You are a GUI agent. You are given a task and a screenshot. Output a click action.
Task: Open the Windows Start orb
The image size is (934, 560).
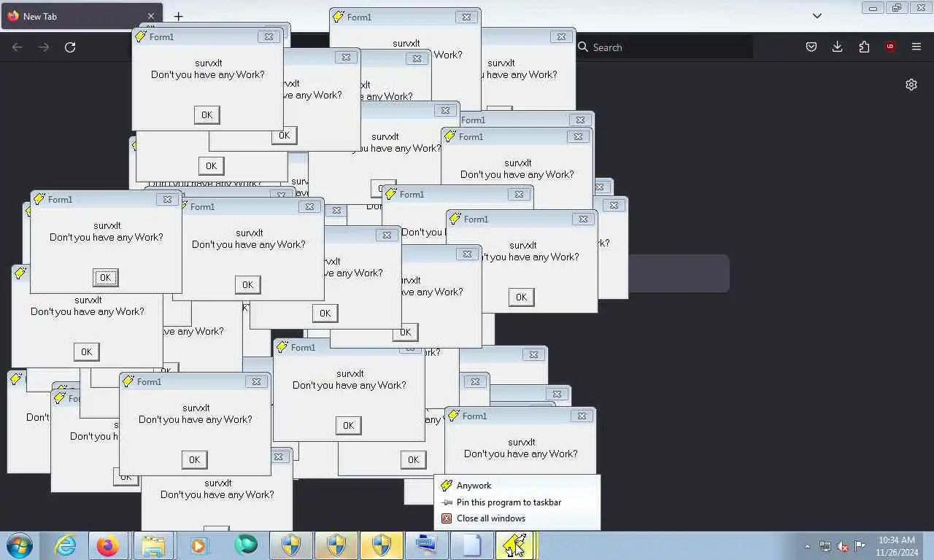pos(20,545)
